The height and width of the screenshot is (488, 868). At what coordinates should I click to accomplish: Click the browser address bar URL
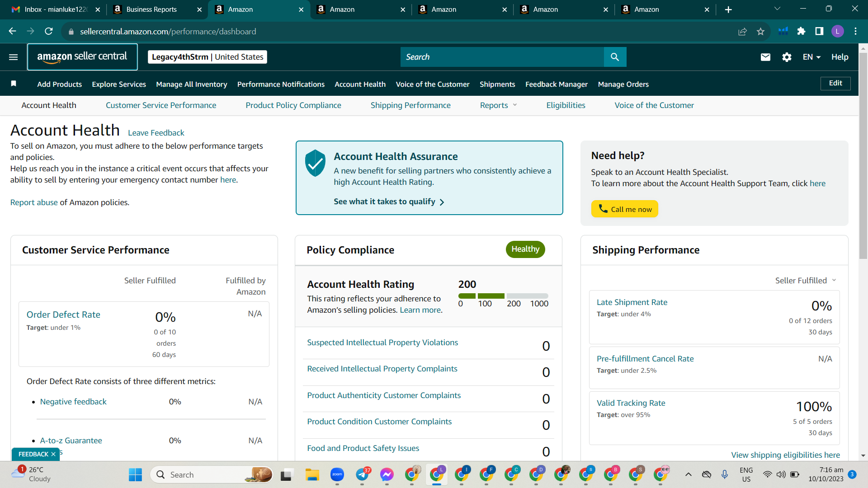168,31
